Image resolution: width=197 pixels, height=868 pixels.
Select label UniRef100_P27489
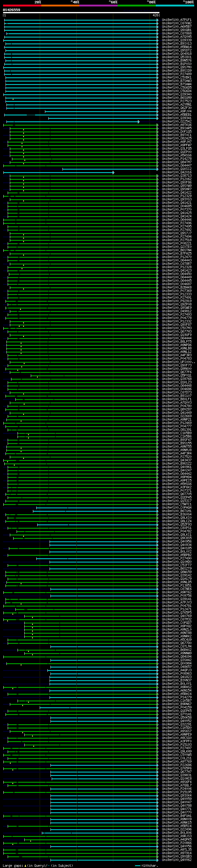(177, 74)
